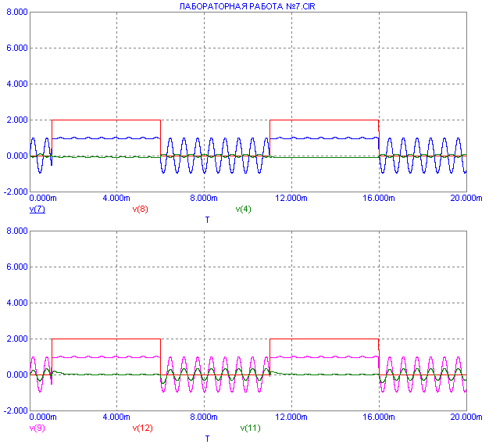Viewport: 489px width, 448px height.
Task: Click the plot title ЛАБОРАТОРНАЯ РАБОТА №7.CIR
Action: tap(247, 6)
